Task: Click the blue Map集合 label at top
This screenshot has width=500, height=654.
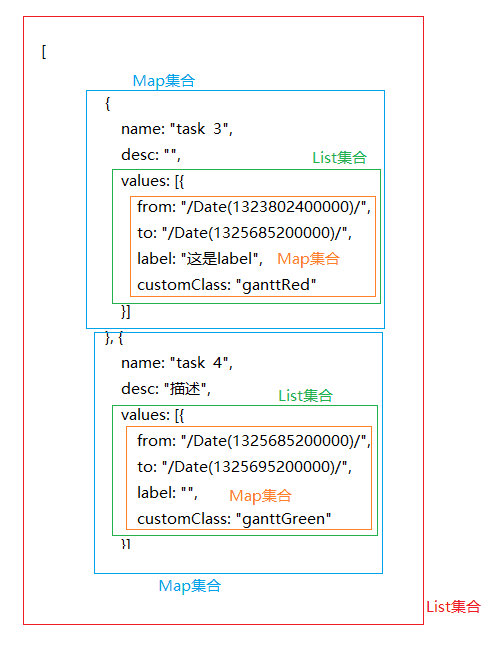Action: click(x=164, y=80)
